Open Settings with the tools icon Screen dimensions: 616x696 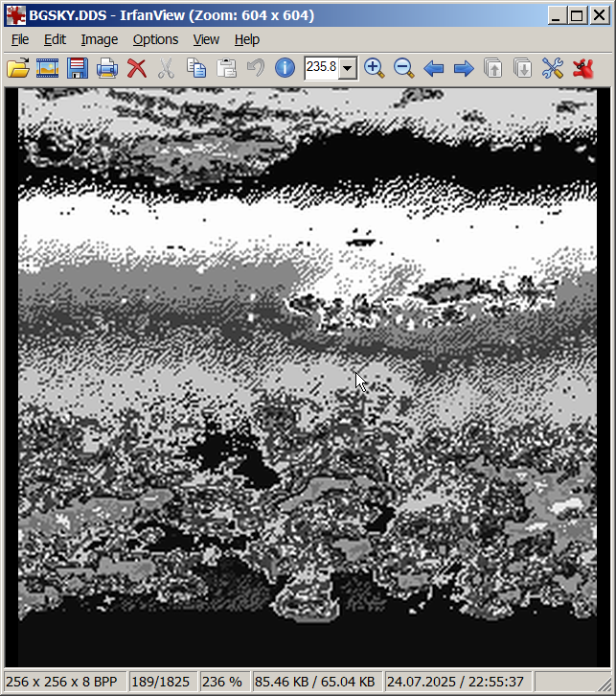click(553, 68)
